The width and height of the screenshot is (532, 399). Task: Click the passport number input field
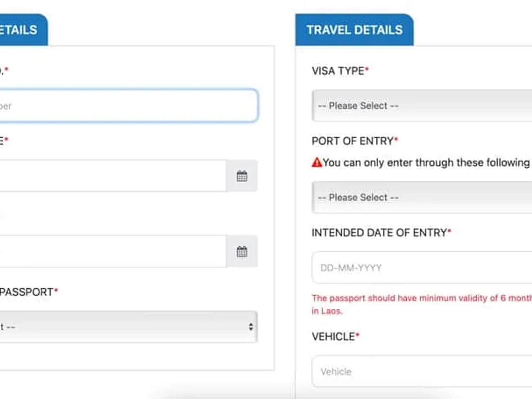pos(125,106)
